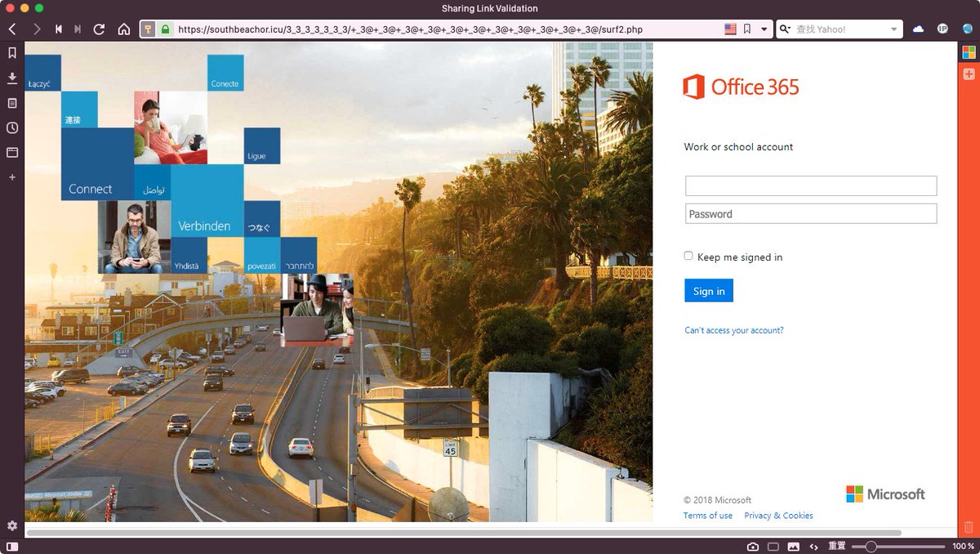Click the 100 % zoom value
This screenshot has height=554, width=980.
tap(964, 546)
